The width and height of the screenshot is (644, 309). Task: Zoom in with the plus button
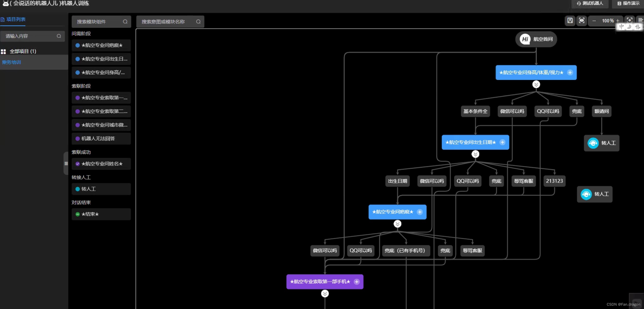tap(618, 21)
